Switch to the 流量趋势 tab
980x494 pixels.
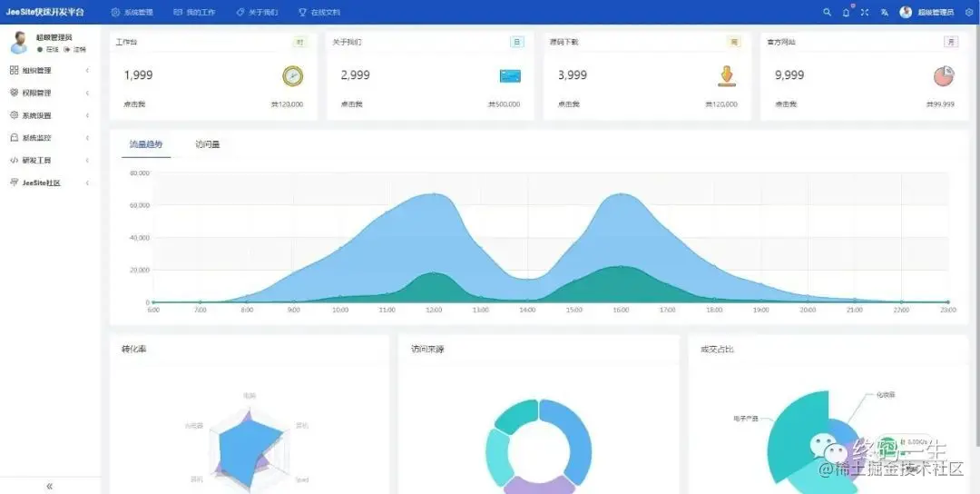(x=145, y=143)
